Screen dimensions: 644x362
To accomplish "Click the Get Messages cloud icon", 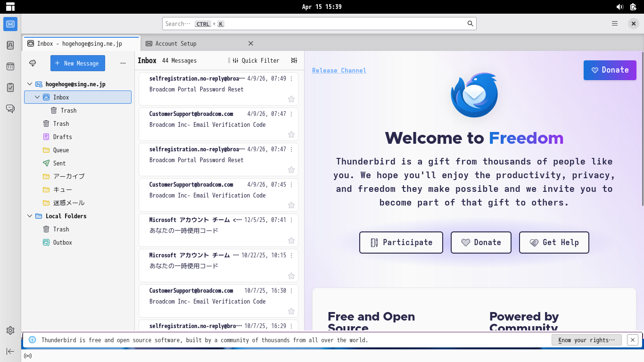I will click(x=33, y=63).
